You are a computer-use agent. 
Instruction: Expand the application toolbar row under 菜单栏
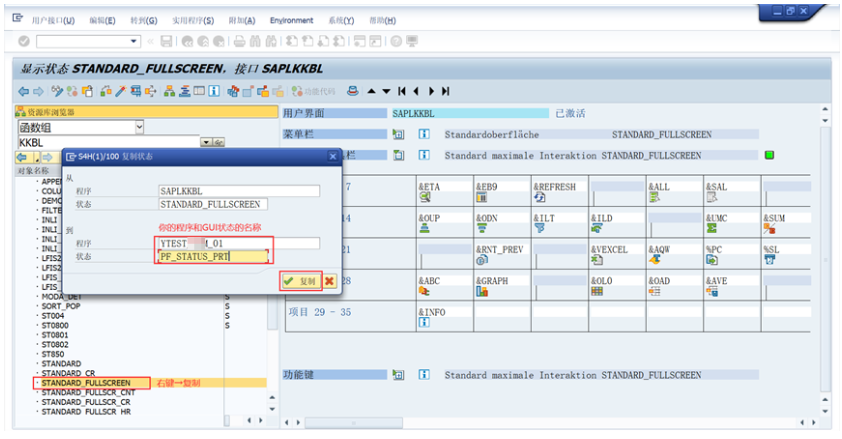398,155
